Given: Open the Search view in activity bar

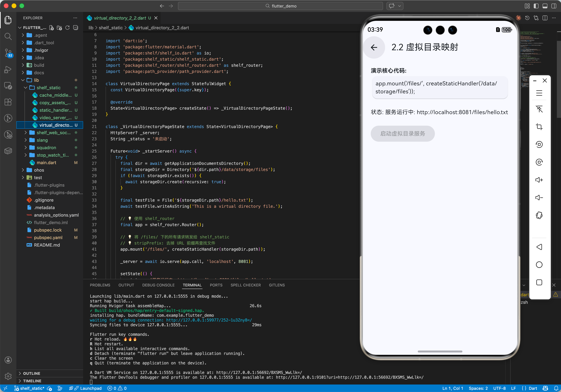Looking at the screenshot, I should pyautogui.click(x=8, y=37).
